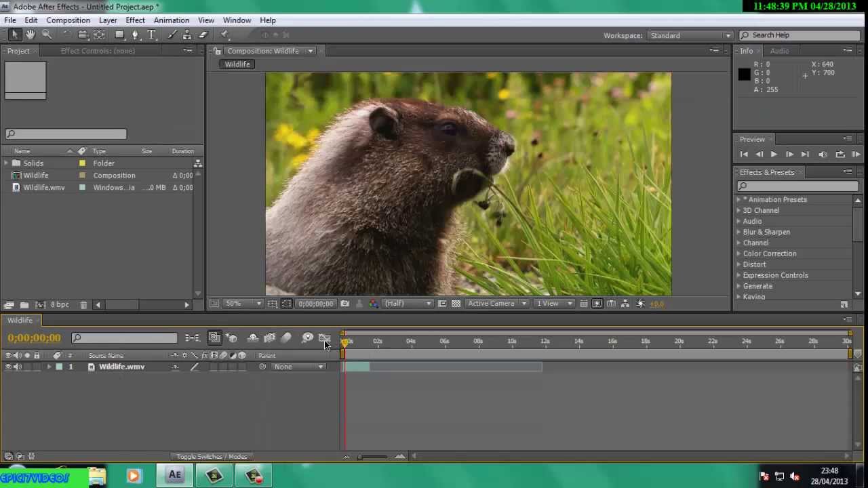868x488 pixels.
Task: Select the Zoom magnifier tool
Action: pyautogui.click(x=47, y=35)
